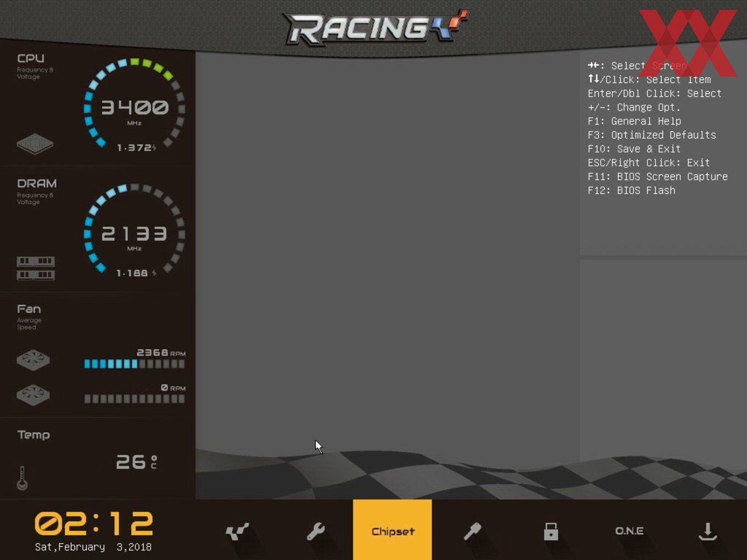Click the second fan icon showing 0 RPM
The image size is (747, 560).
pyautogui.click(x=33, y=395)
